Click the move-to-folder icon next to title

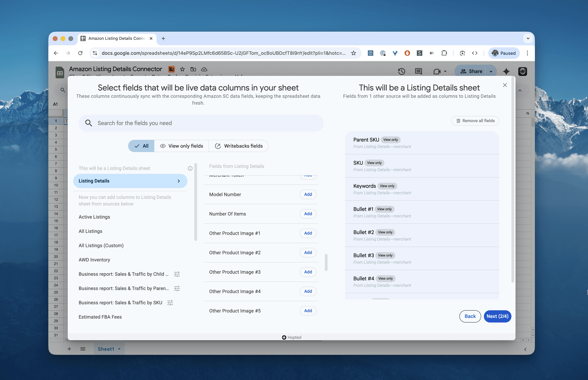[x=193, y=69]
